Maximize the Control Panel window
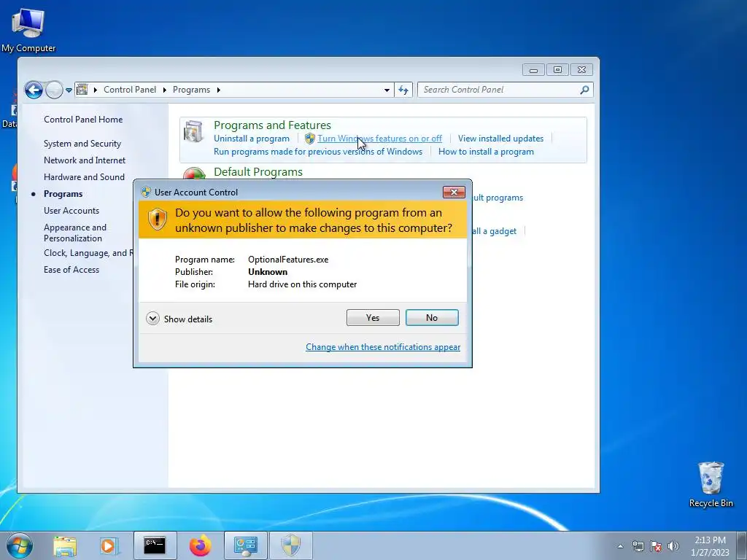The image size is (747, 560). click(x=557, y=70)
